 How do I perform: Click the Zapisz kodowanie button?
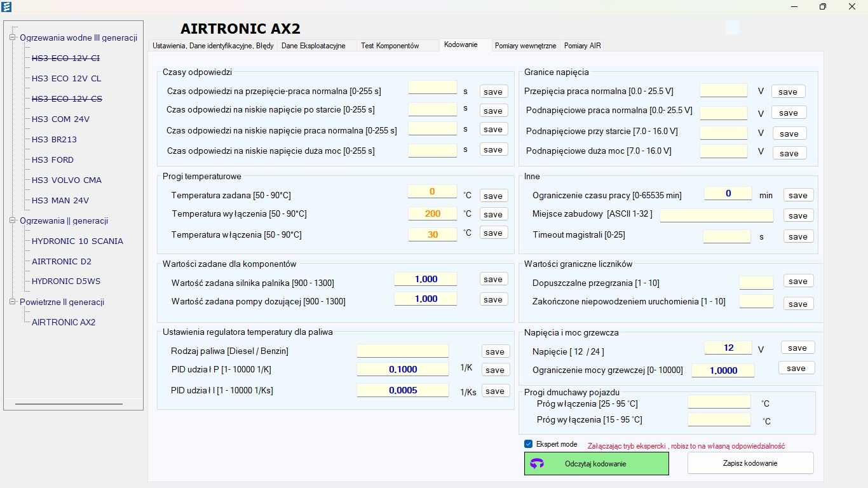(750, 463)
